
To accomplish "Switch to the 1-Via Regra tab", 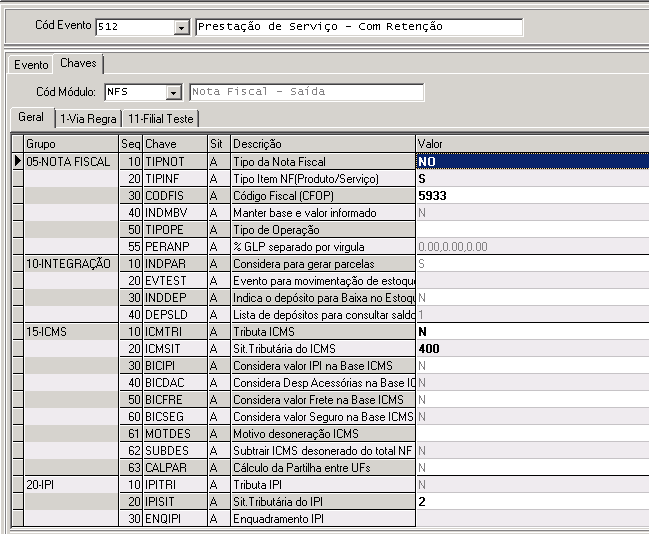I will click(x=87, y=119).
